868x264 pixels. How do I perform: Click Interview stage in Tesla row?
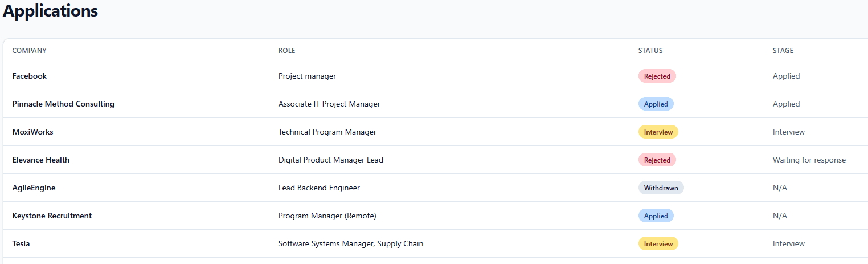click(x=789, y=243)
